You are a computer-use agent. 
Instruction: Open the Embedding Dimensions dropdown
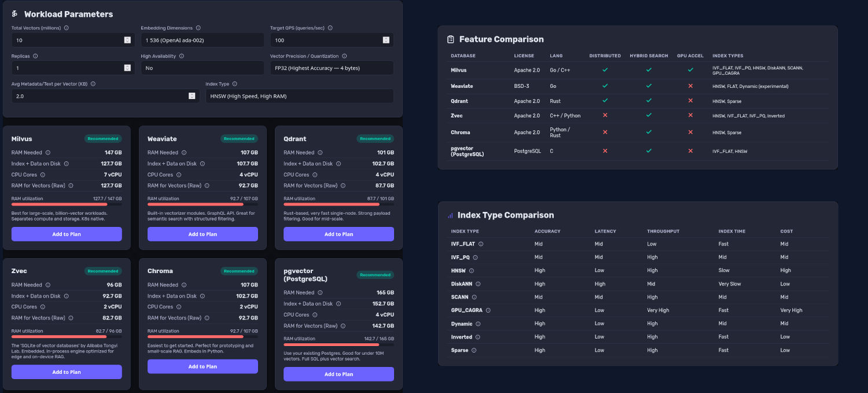point(202,40)
